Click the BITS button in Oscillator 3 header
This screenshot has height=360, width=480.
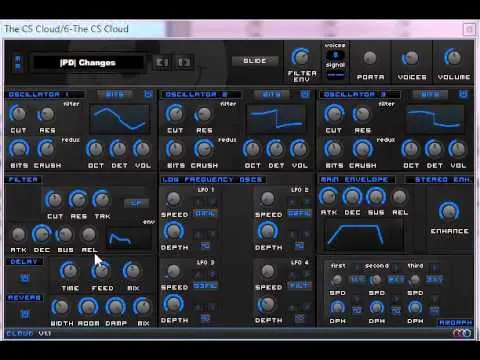click(x=430, y=94)
